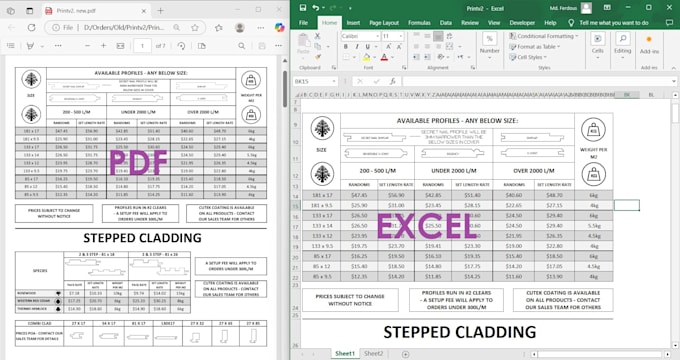This screenshot has height=360, width=680.
Task: Zoom in the PDF with plus
Action: 104,46
